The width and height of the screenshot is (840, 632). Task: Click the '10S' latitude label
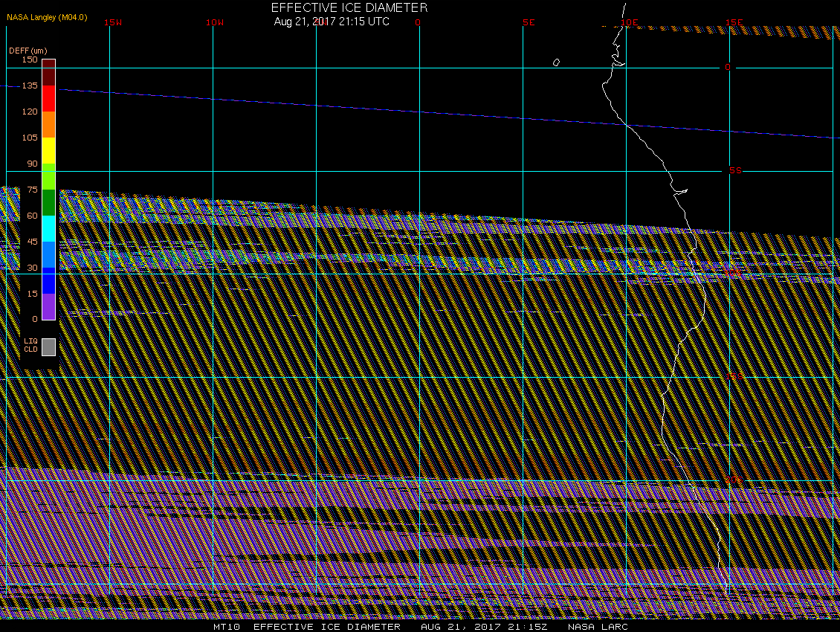pos(734,273)
